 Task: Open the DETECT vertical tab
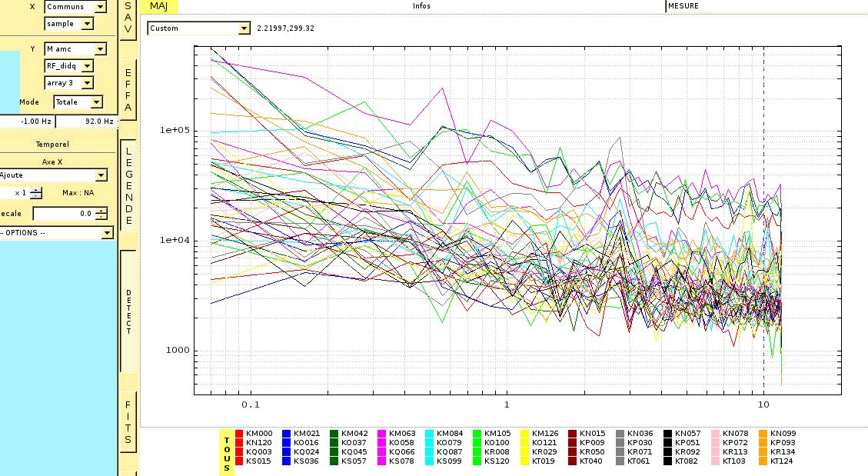(128, 311)
